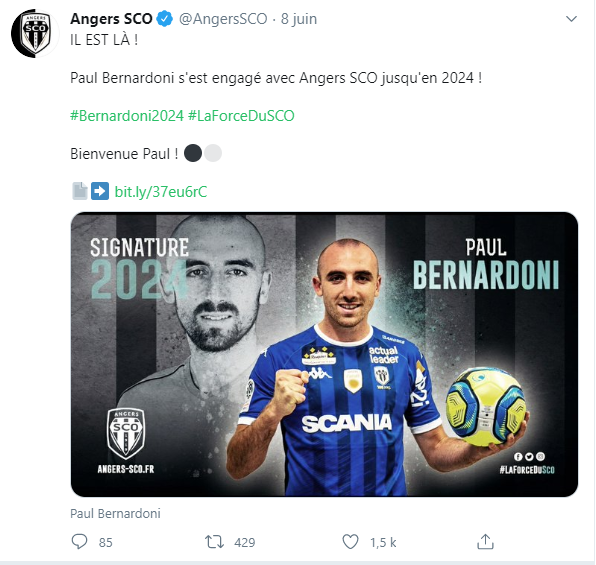Screen dimensions: 596x565
Task: Open the Paul Bernardoni signature image
Action: [x=324, y=354]
